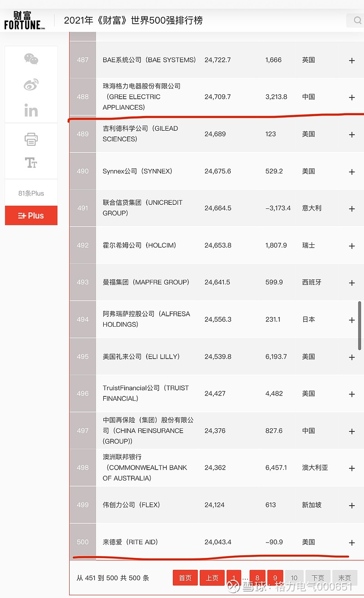Image resolution: width=364 pixels, height=598 pixels.
Task: Click the table's vertical scrollbar handle
Action: pyautogui.click(x=360, y=325)
